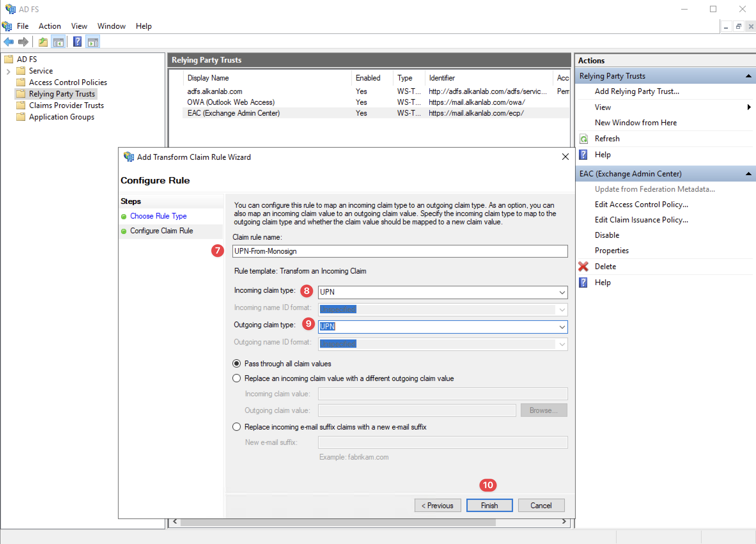This screenshot has height=544, width=756.
Task: Open the Outgoing claim type dropdown
Action: click(x=562, y=327)
